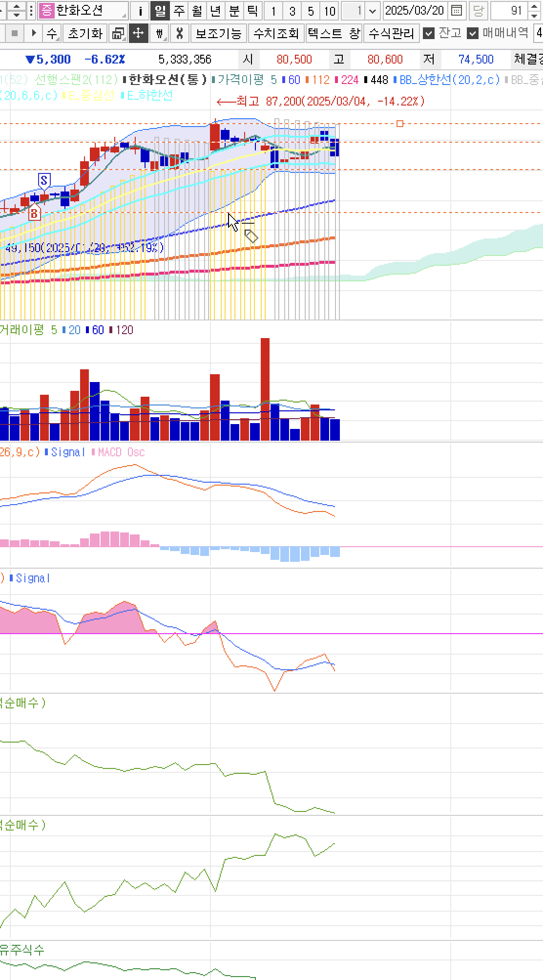This screenshot has width=543, height=980.
Task: Switch to 분 minute chart
Action: point(234,11)
